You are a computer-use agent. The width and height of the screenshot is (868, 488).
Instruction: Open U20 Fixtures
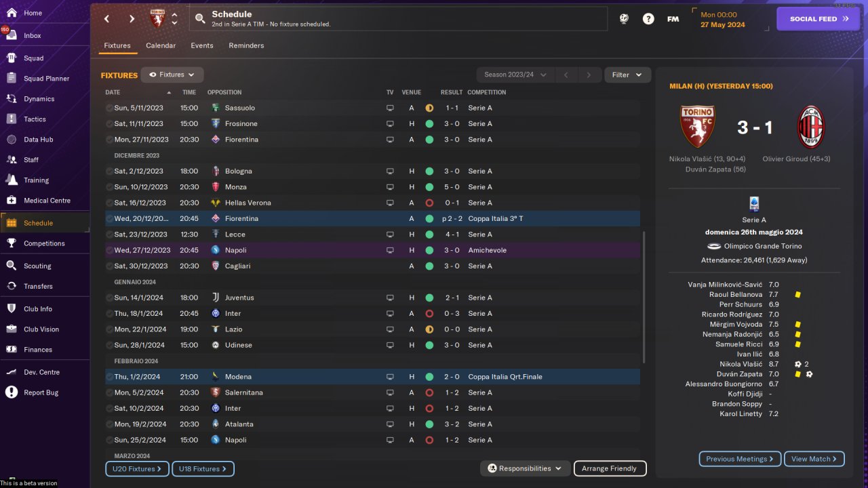pos(136,468)
